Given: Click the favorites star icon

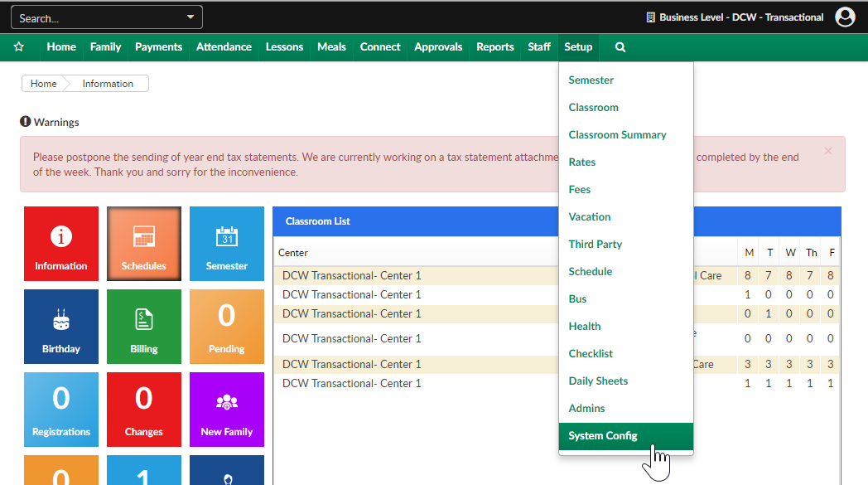Looking at the screenshot, I should point(19,47).
